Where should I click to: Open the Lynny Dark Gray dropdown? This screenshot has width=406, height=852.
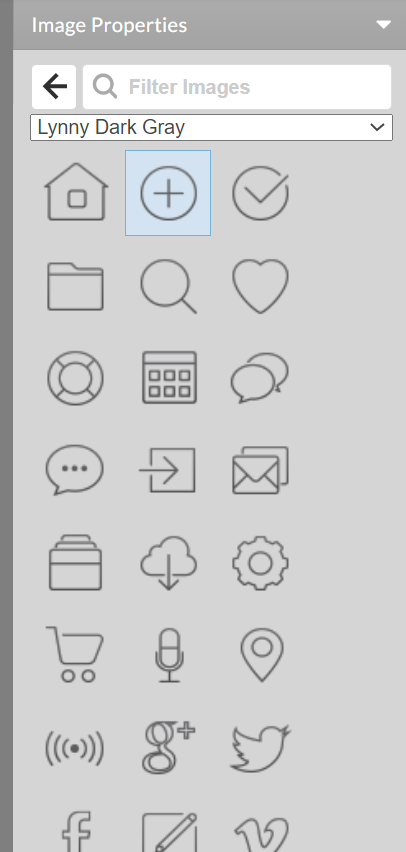[x=211, y=127]
